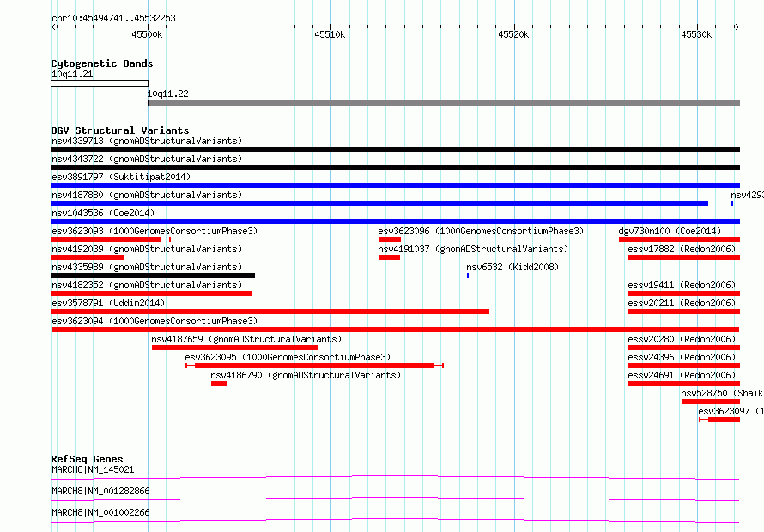Select nsv528750 Shaik variant label

(722, 393)
